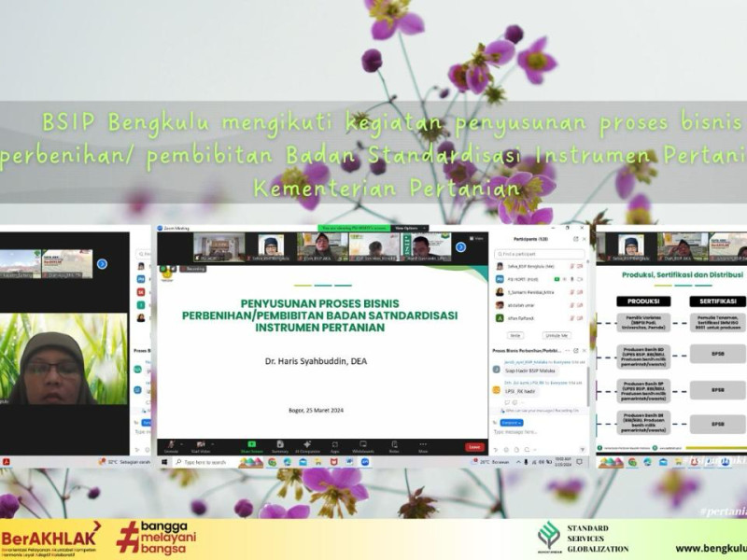Screen dimensions: 747x560
Task: Open the Summary tool in Zoom
Action: coord(280,446)
